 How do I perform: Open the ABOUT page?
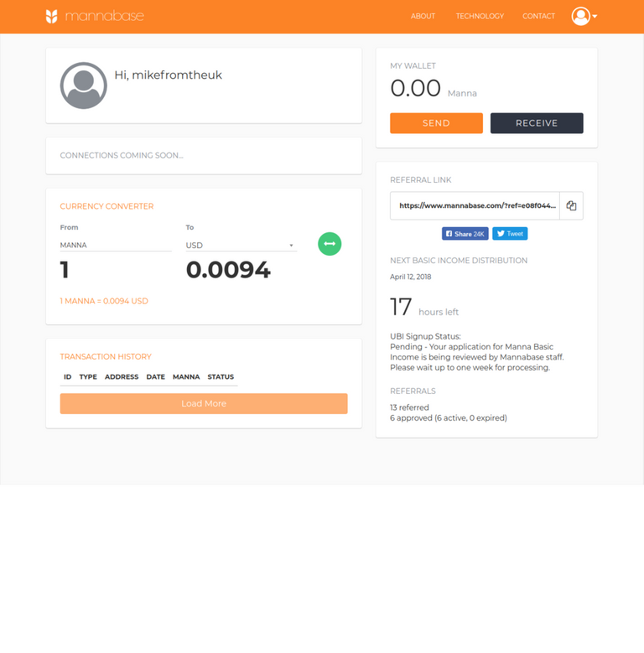coord(423,16)
